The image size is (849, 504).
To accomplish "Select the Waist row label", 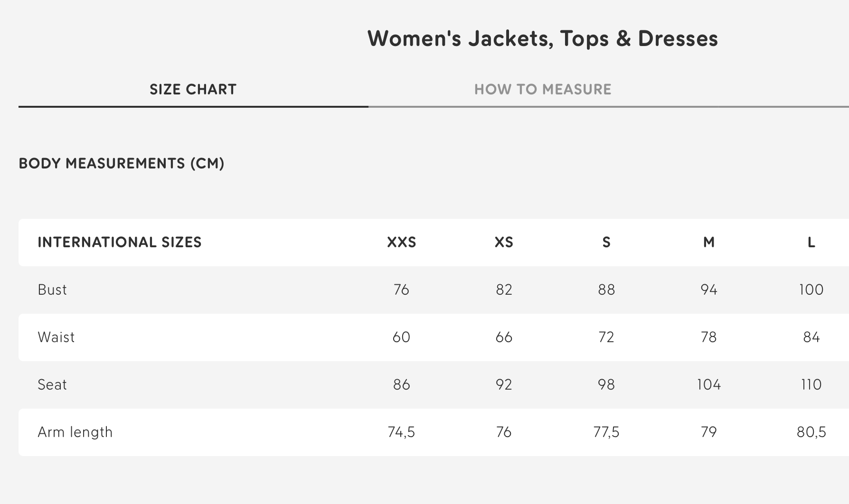I will coord(56,337).
